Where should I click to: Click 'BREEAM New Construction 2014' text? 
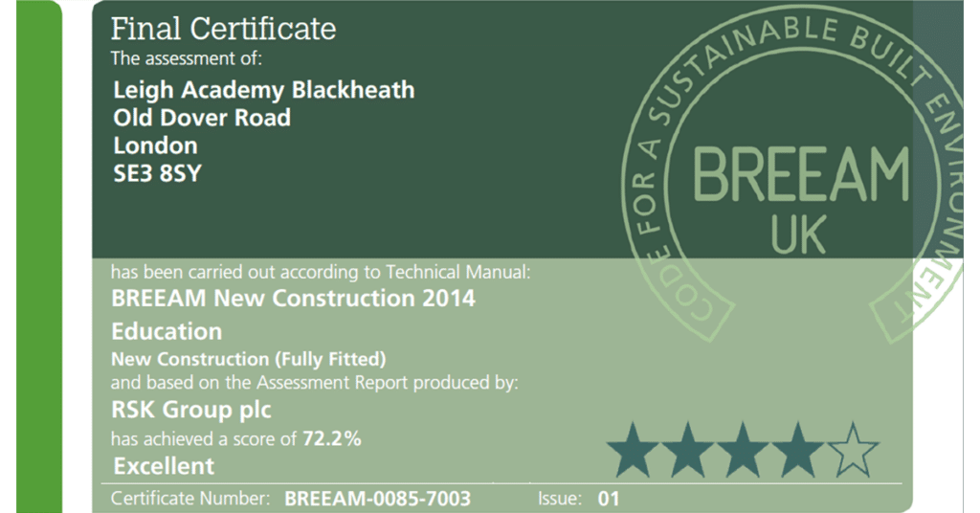tap(293, 298)
